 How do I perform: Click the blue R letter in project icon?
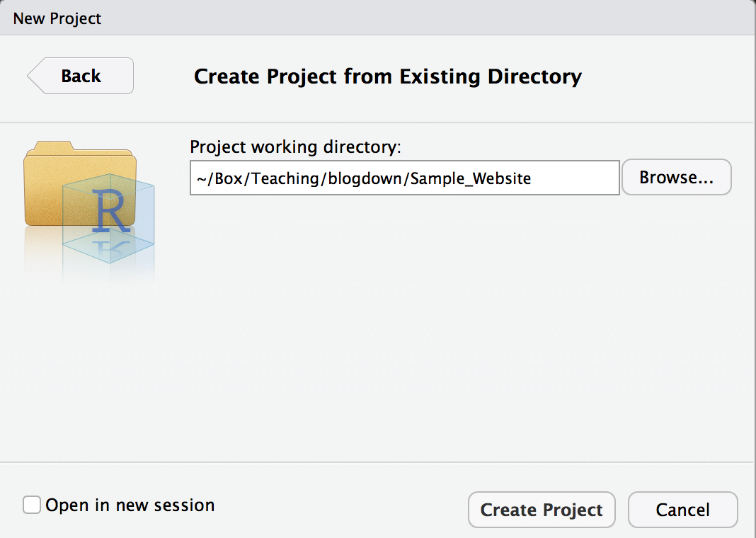(111, 210)
